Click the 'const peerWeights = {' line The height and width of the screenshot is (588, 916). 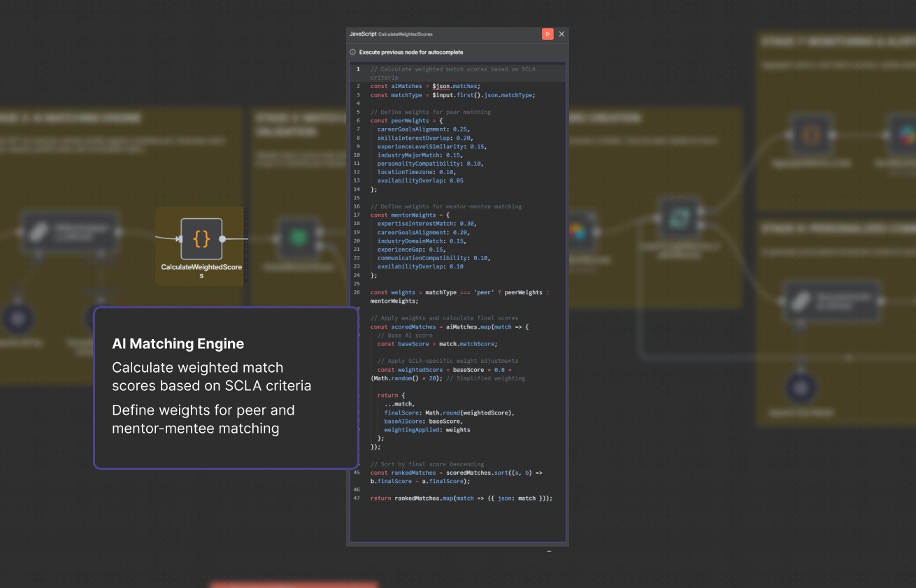pos(407,120)
